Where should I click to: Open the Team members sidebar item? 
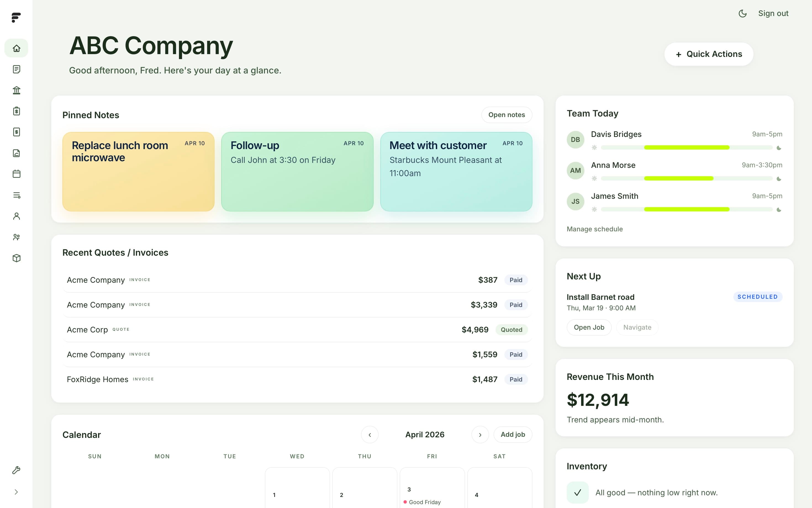pyautogui.click(x=16, y=237)
